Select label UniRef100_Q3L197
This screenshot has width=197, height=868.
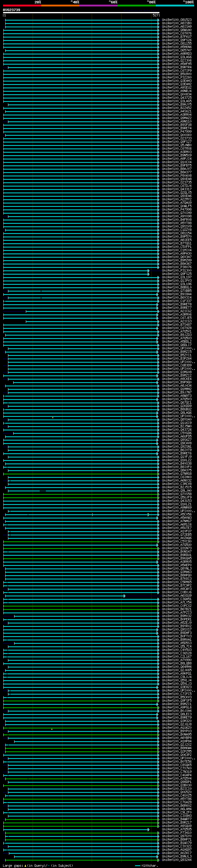coord(177,277)
